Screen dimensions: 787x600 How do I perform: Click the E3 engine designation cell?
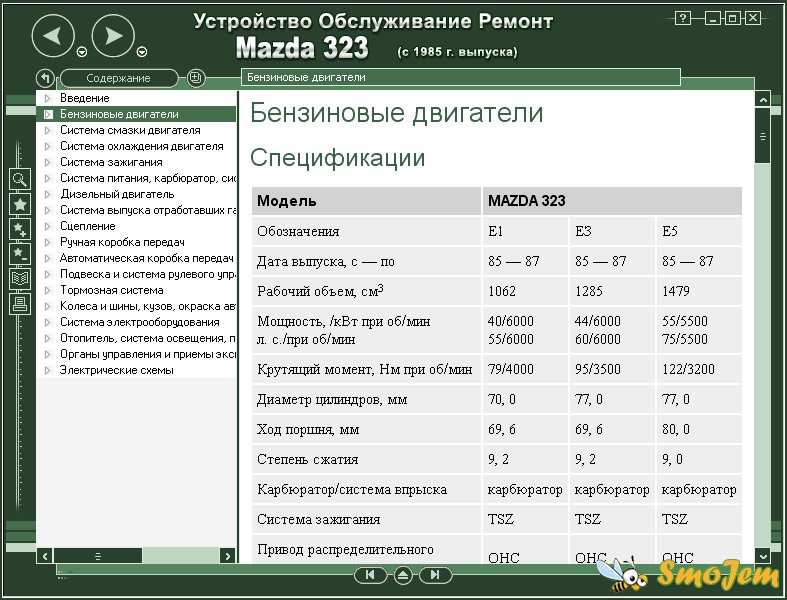click(x=612, y=231)
